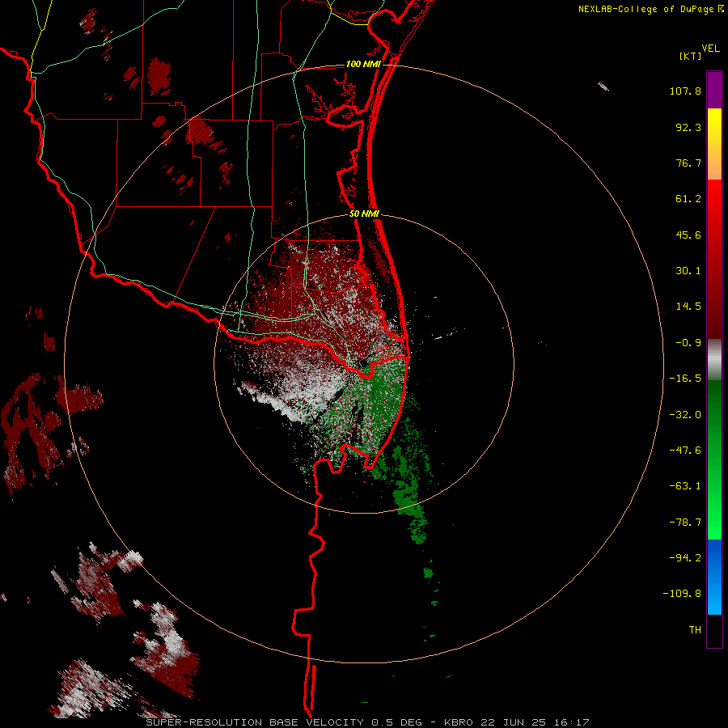Click the product caption SUPER-RESOLUTION BASE VELOCITY
This screenshot has width=728, height=728.
click(255, 722)
